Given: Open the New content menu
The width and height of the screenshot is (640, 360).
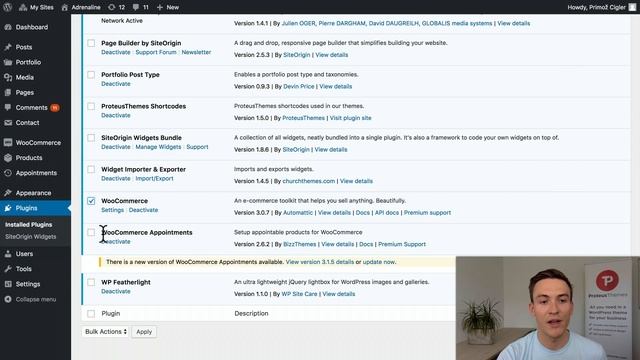Looking at the screenshot, I should pos(168,7).
